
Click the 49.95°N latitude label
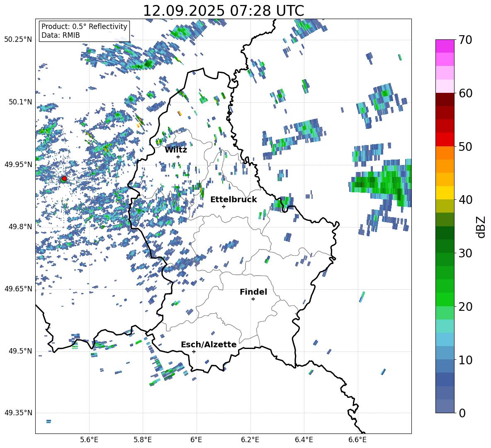(18, 164)
